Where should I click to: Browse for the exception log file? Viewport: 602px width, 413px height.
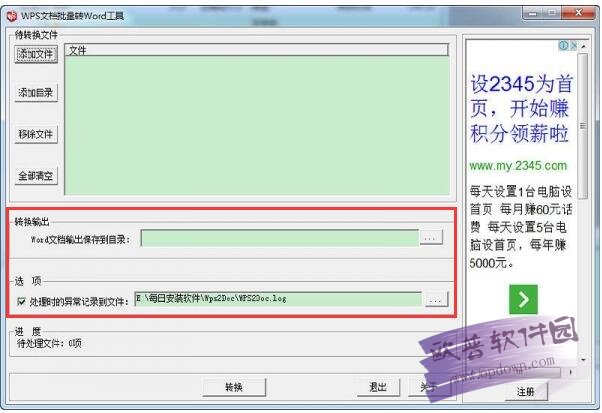coord(436,300)
